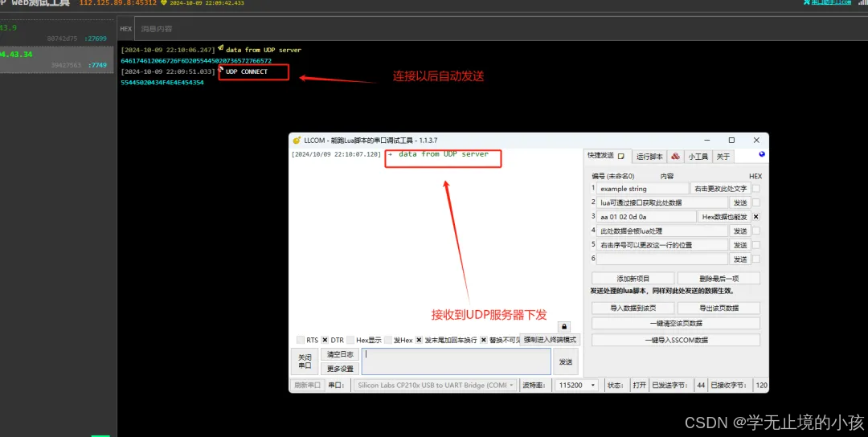Uncheck the HEX box for row 3
The height and width of the screenshot is (437, 868).
[756, 217]
